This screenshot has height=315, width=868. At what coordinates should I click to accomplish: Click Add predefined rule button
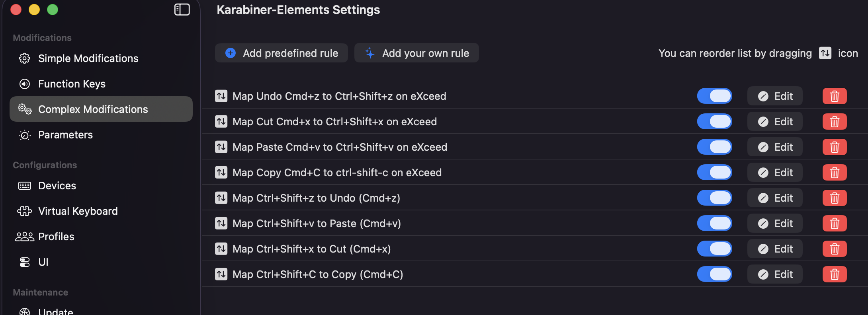pos(282,53)
